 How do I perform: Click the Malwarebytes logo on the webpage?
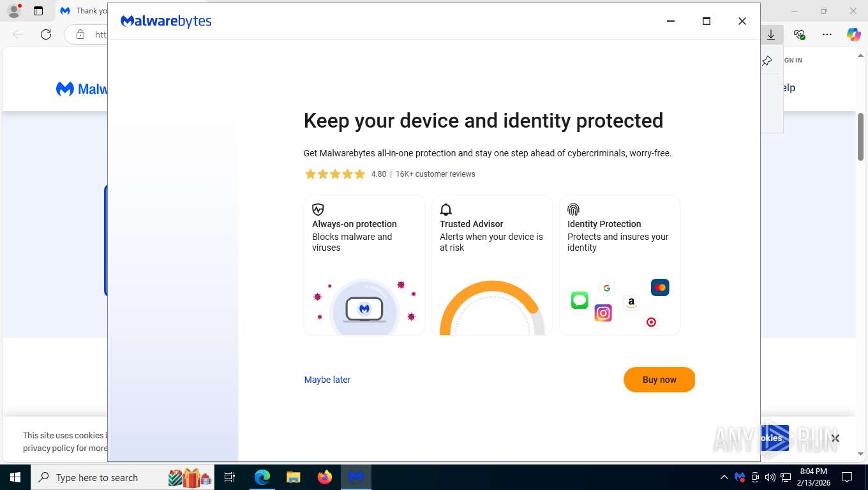coord(82,89)
